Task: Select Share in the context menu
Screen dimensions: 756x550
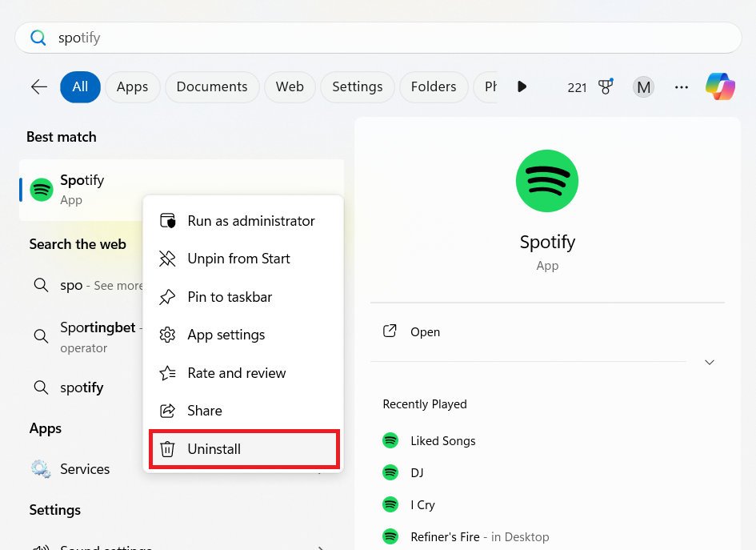Action: point(243,411)
